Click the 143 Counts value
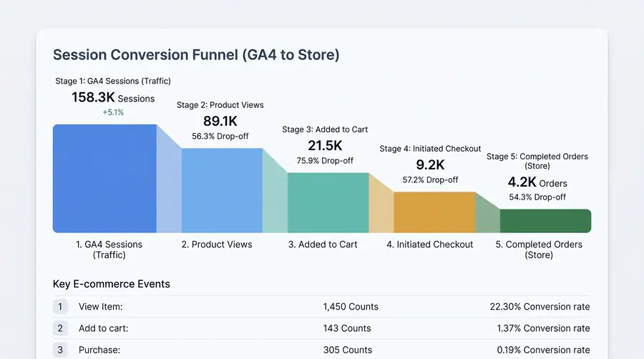Viewport: 644px width, 359px height. point(347,328)
